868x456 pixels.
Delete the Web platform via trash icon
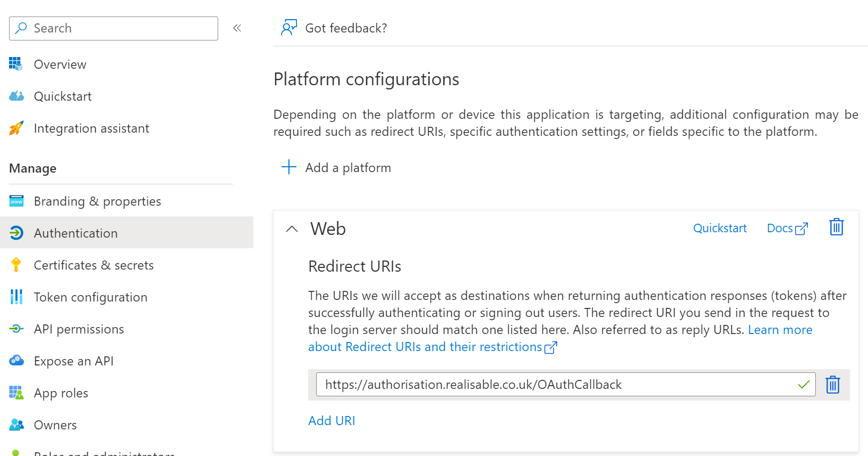836,227
